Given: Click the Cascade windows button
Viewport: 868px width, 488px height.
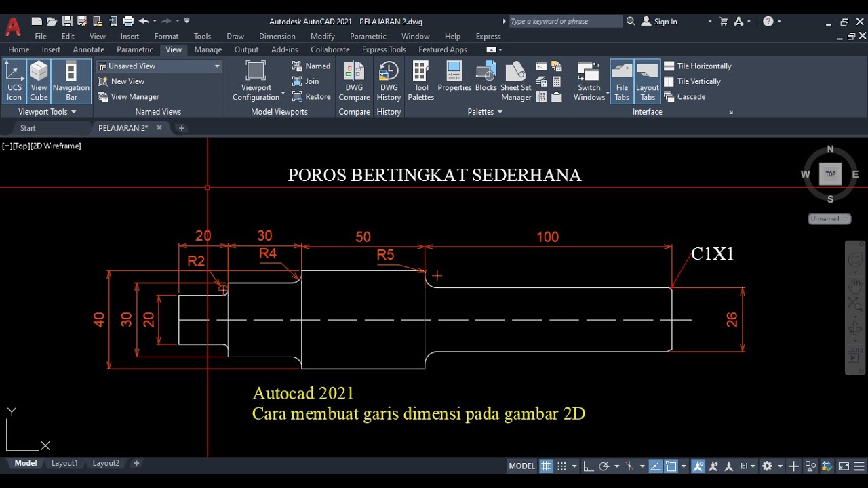Looking at the screenshot, I should pyautogui.click(x=685, y=96).
